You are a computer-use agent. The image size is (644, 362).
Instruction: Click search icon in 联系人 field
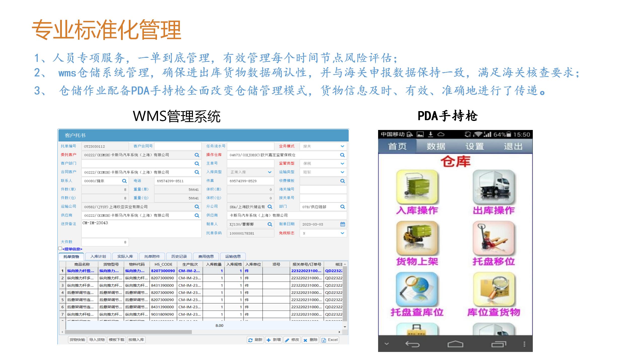tap(124, 181)
